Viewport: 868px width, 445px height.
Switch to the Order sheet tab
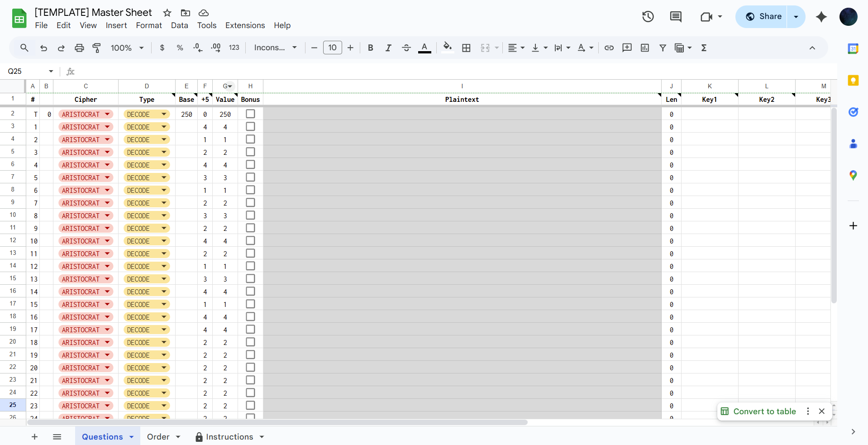[x=158, y=436]
